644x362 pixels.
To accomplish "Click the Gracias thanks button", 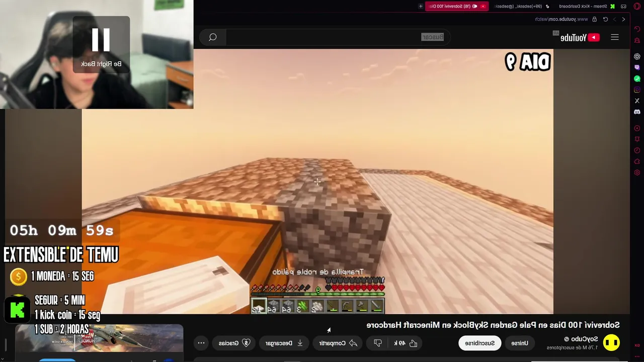I will tap(234, 343).
